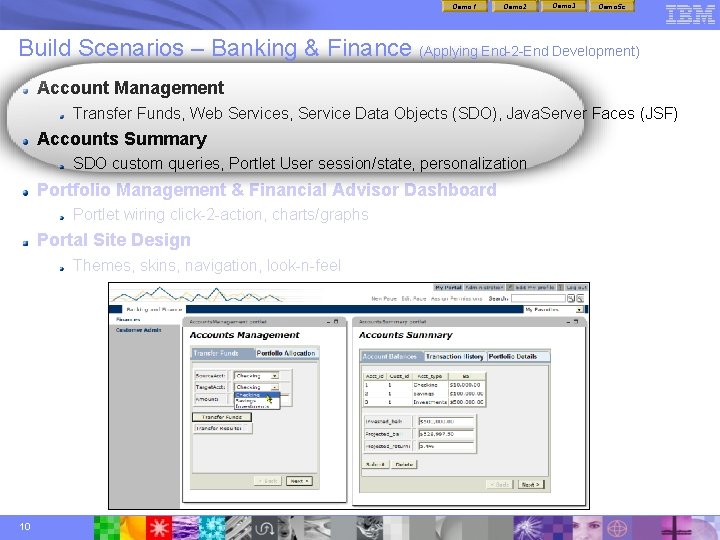Click the Submit button
The image size is (720, 540).
click(376, 464)
